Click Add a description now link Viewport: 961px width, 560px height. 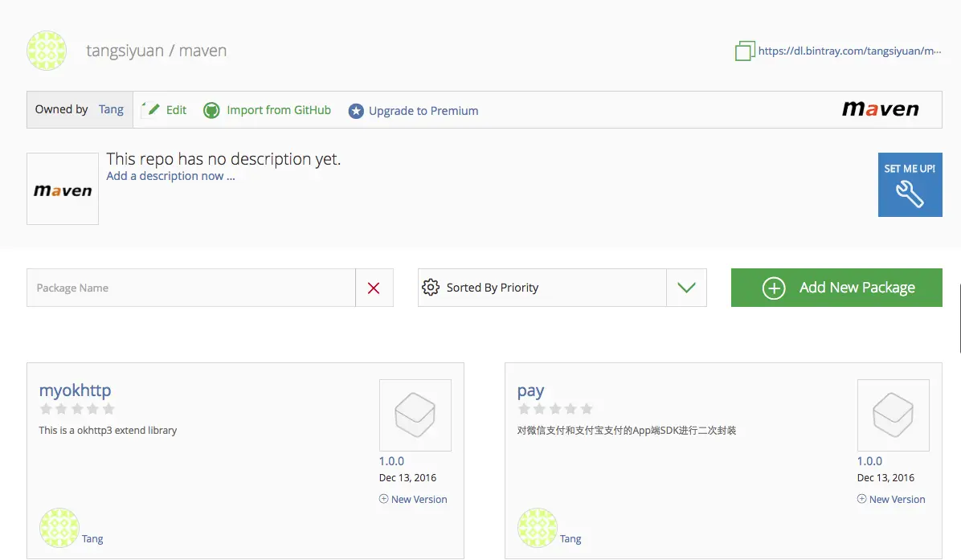point(170,177)
